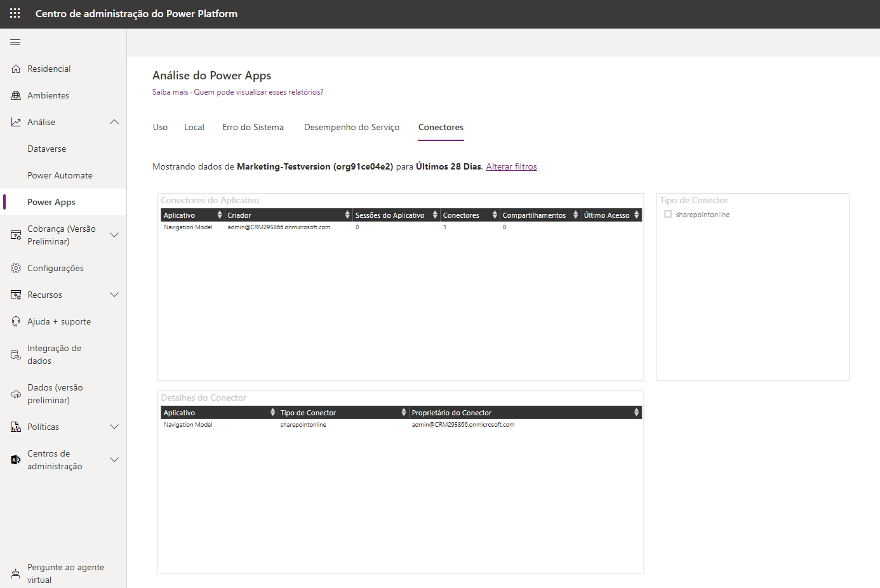
Task: Click Navigation Model in Detalhes do Conector table
Action: point(188,425)
